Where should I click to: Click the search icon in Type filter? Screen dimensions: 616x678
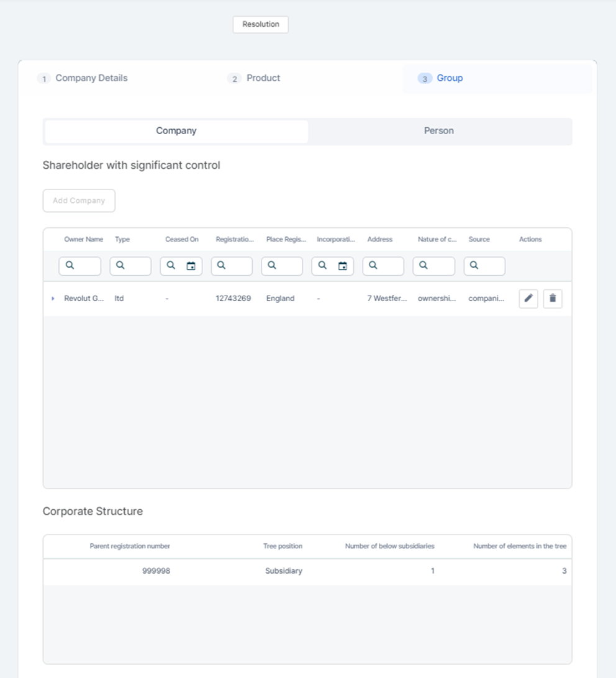pos(120,266)
